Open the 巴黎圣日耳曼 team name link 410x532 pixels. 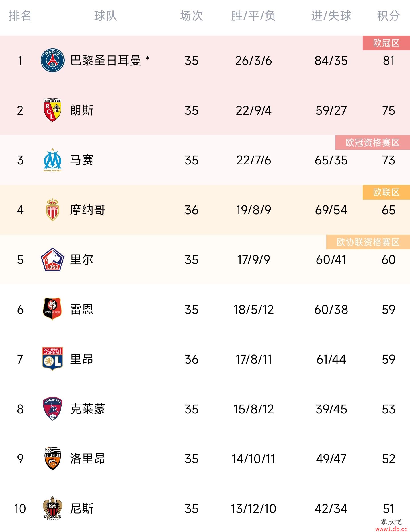click(x=106, y=60)
